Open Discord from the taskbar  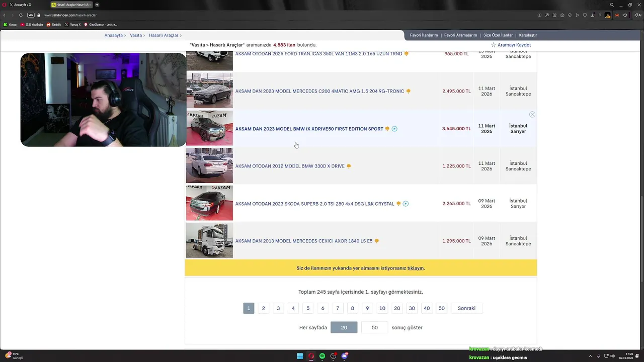[345, 356]
